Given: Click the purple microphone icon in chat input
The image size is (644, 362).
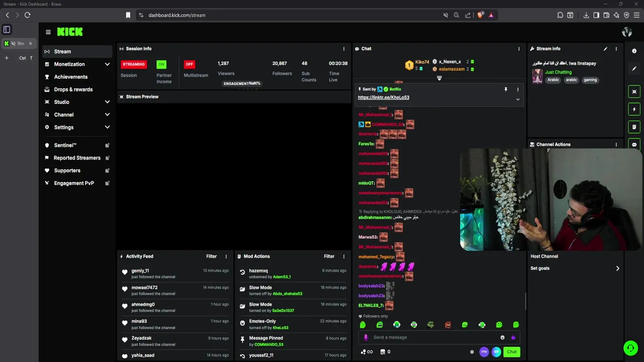Looking at the screenshot, I should pos(366,337).
